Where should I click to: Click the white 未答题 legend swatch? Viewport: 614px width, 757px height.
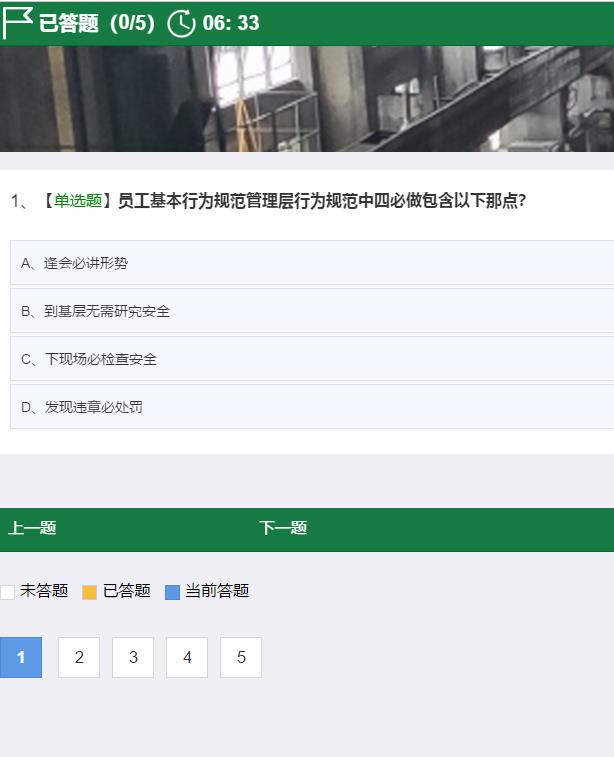7,592
